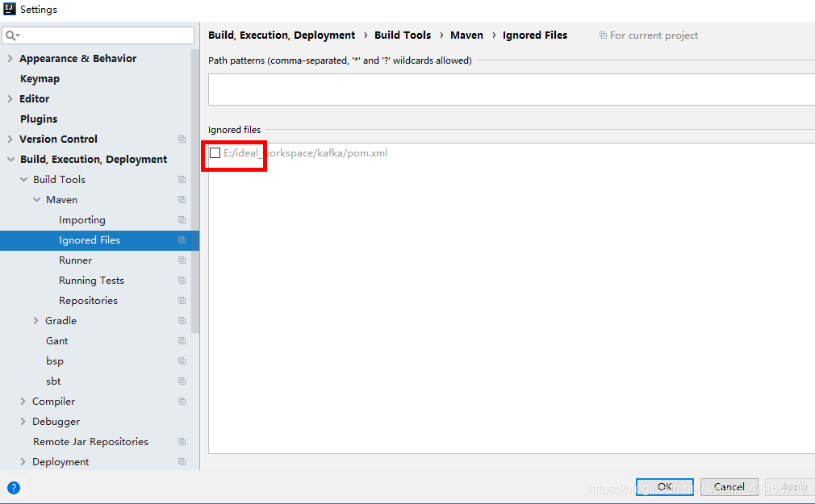Click project-level icon beside Deployment

(182, 462)
